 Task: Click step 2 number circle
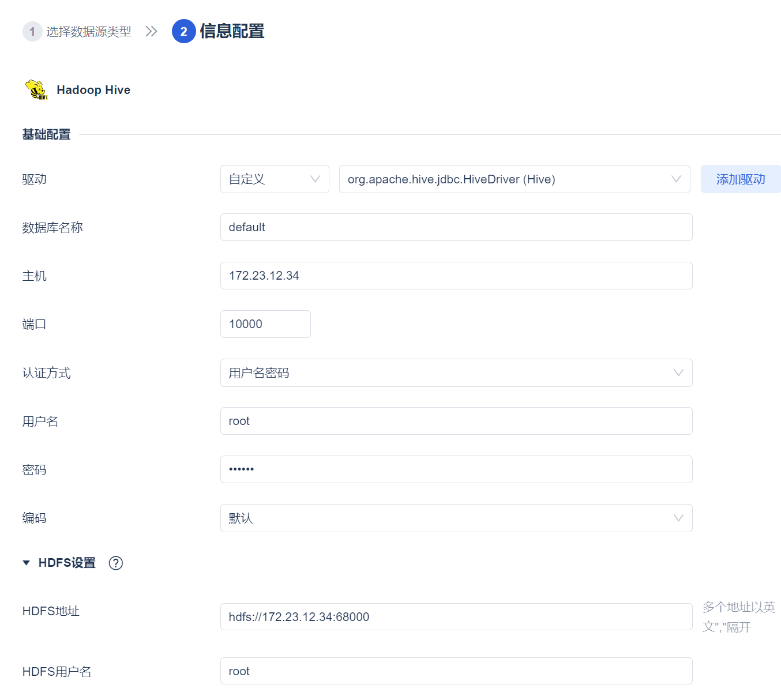[x=184, y=31]
